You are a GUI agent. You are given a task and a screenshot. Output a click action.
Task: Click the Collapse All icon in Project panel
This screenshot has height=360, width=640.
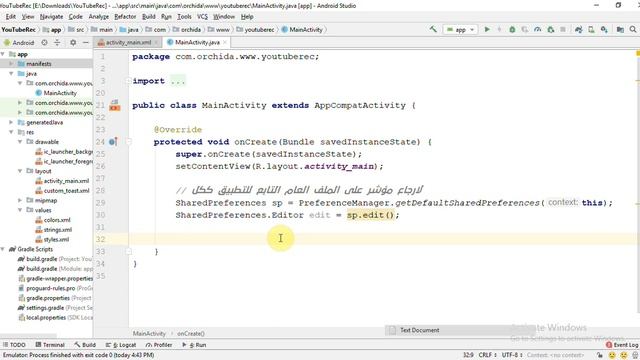point(57,42)
